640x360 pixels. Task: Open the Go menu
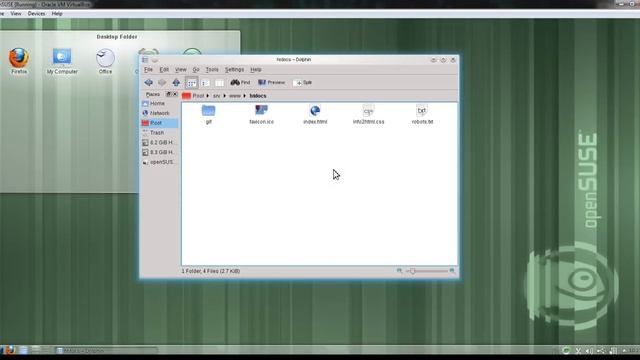196,70
